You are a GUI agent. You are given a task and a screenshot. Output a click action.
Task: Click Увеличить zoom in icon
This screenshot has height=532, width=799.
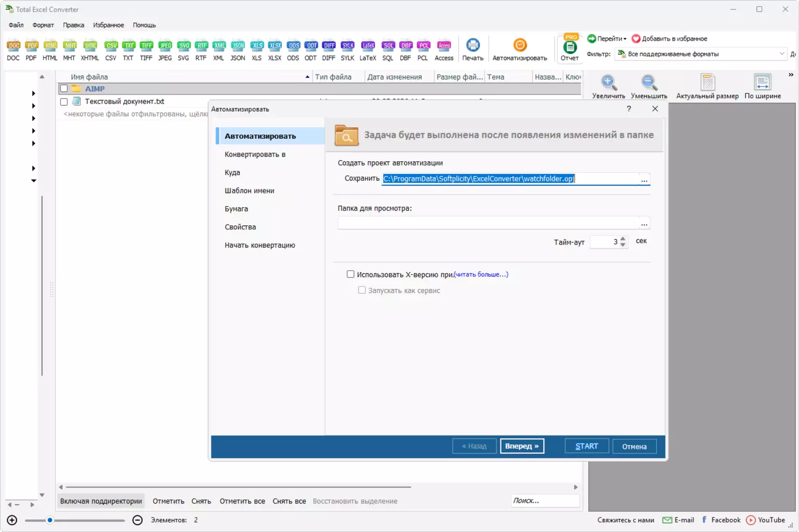point(609,87)
